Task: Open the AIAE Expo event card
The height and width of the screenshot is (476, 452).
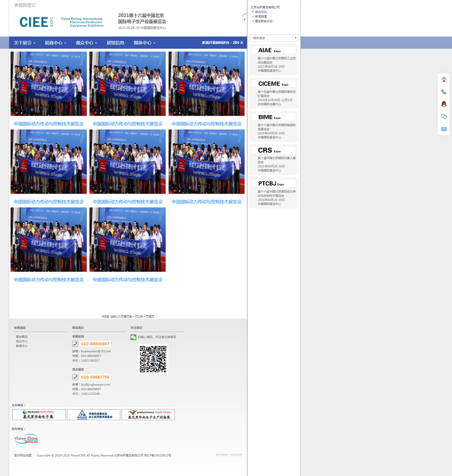Action: click(x=274, y=59)
